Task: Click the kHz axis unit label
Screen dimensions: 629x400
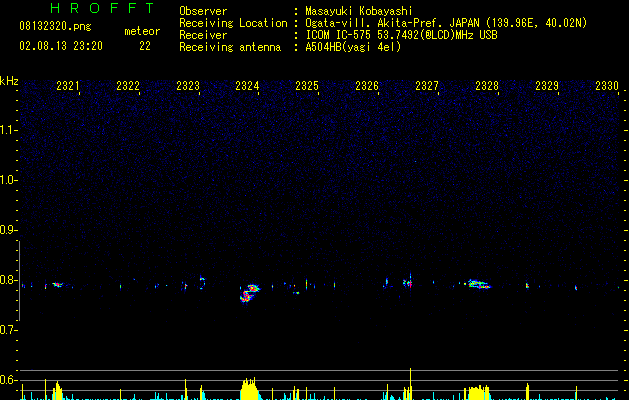Action: click(x=9, y=81)
